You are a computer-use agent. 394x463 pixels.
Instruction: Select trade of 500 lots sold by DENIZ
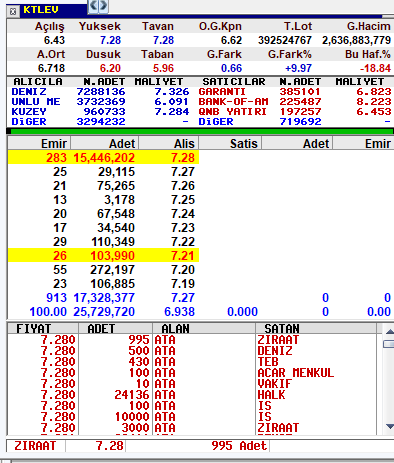tap(192, 351)
